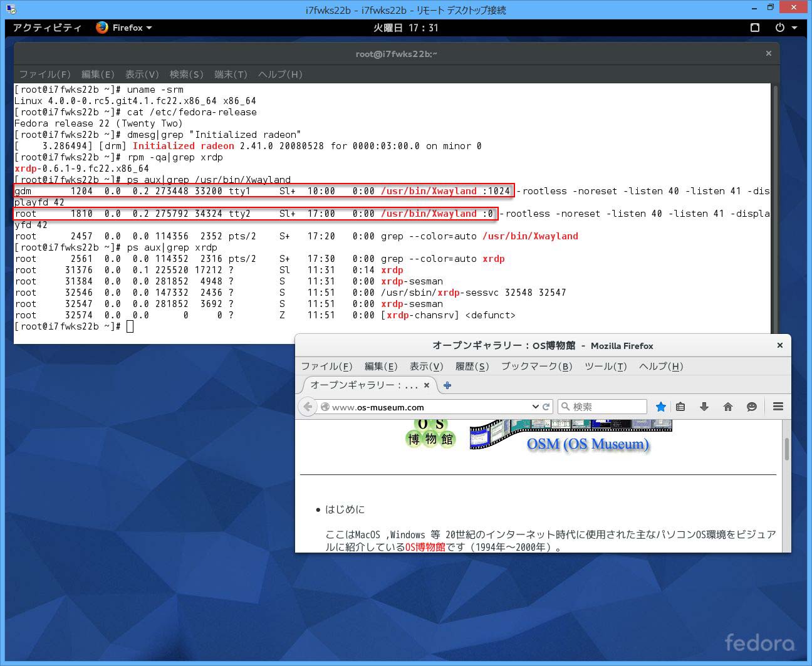Open Firefox ブックマーク(B) menu
The height and width of the screenshot is (666, 812).
click(536, 366)
